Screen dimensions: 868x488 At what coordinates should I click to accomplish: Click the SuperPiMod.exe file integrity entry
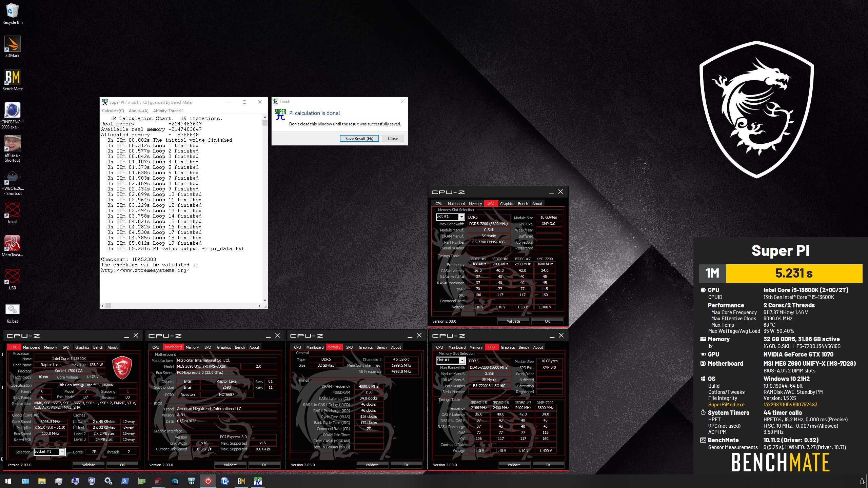[726, 405]
